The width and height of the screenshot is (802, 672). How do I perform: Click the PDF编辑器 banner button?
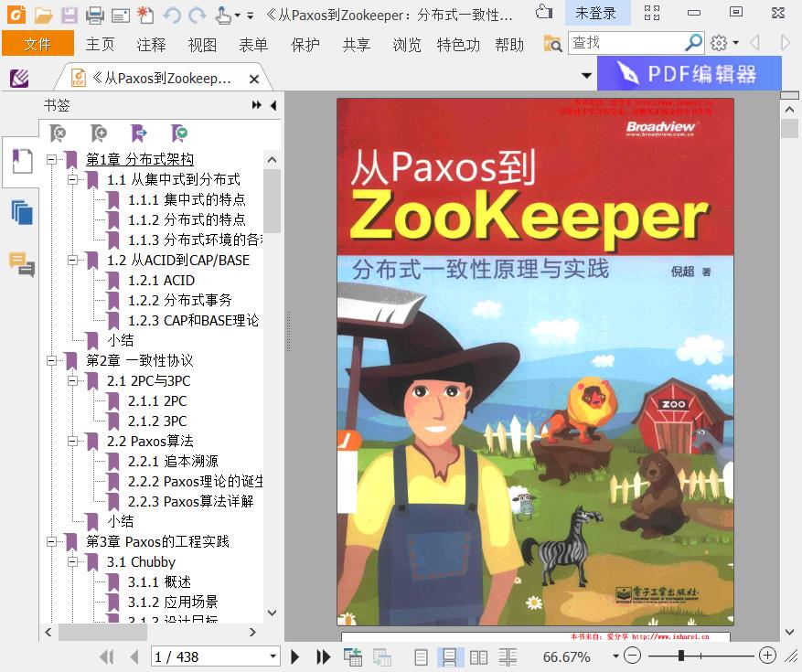(690, 74)
